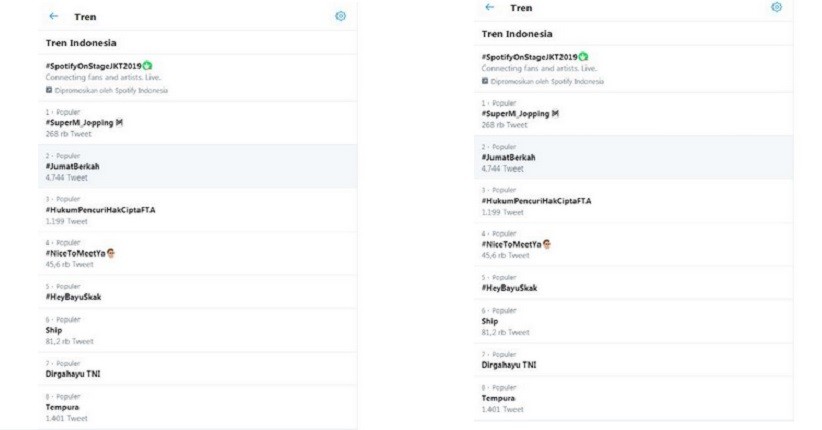Click 'Tren Indonesia' heading in right panel
The width and height of the screenshot is (822, 430).
(517, 34)
